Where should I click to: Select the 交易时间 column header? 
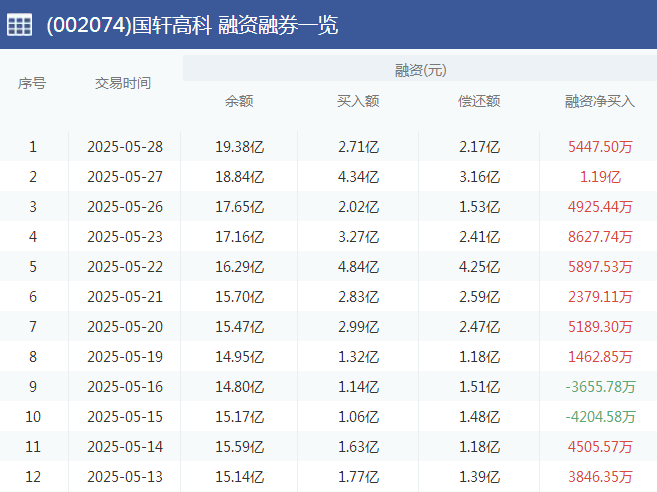[123, 83]
